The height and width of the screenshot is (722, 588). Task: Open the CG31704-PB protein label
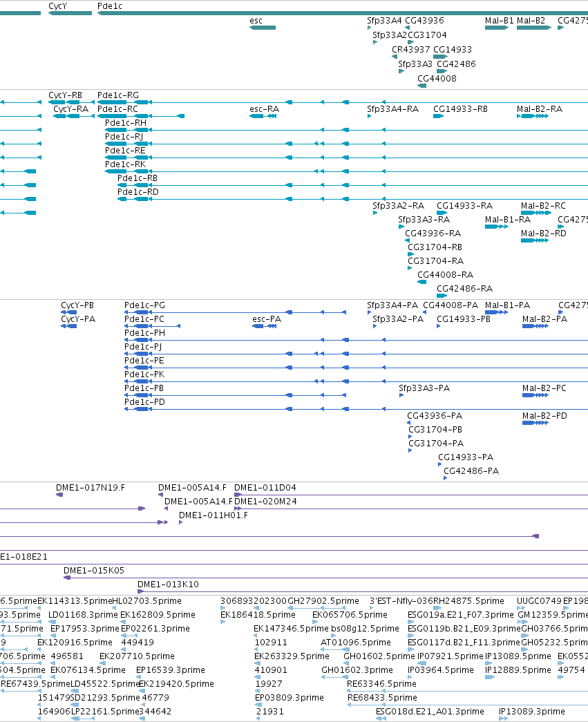[x=435, y=430]
